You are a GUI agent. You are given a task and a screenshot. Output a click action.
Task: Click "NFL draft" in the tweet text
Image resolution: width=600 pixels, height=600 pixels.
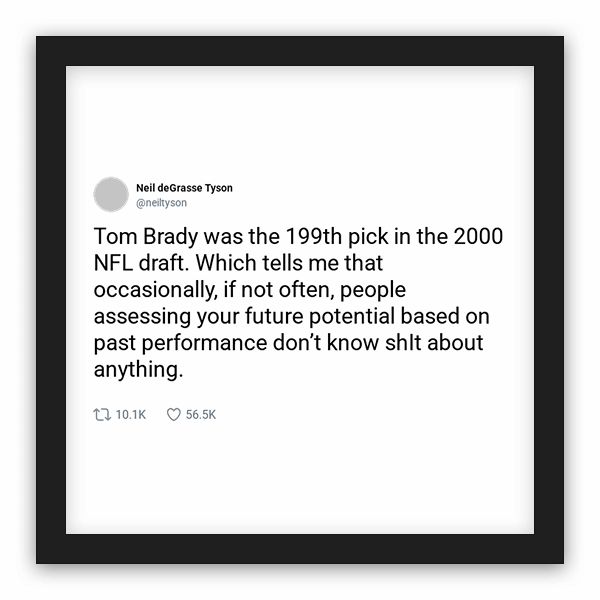(x=140, y=266)
